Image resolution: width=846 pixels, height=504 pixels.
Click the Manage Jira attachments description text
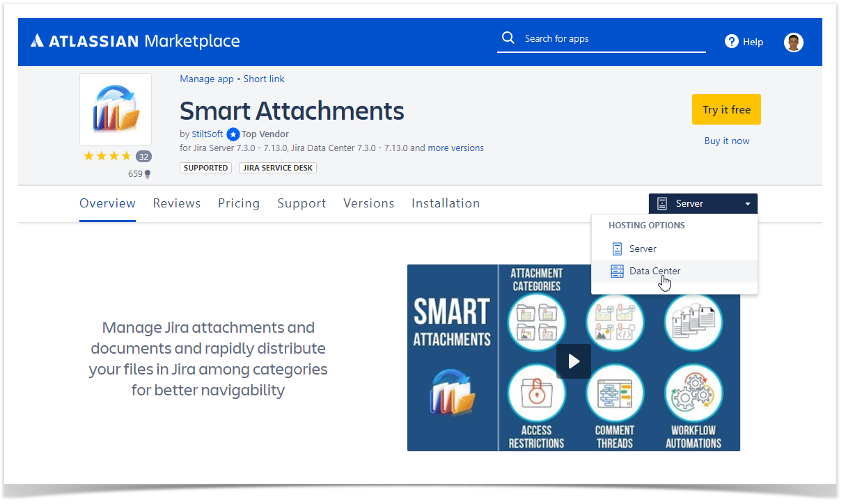click(208, 359)
